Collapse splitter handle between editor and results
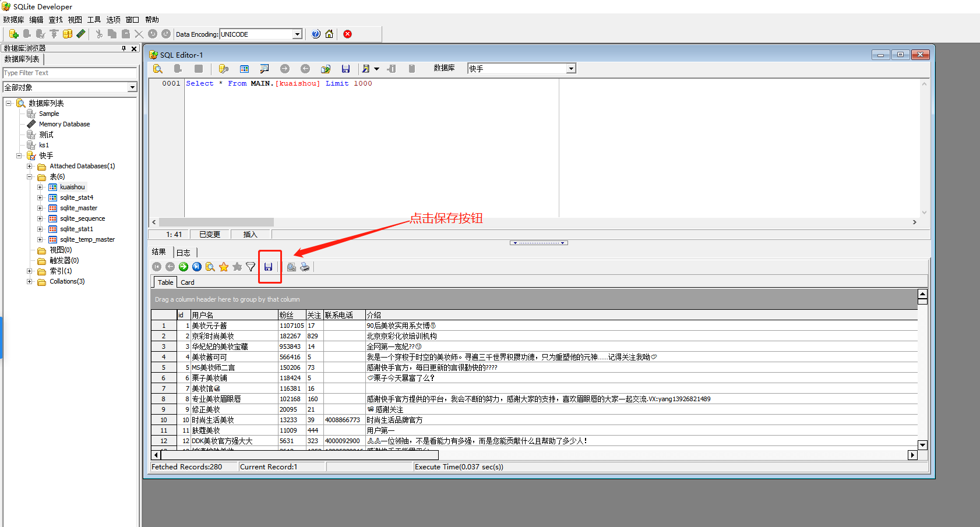Image resolution: width=980 pixels, height=527 pixels. click(539, 243)
